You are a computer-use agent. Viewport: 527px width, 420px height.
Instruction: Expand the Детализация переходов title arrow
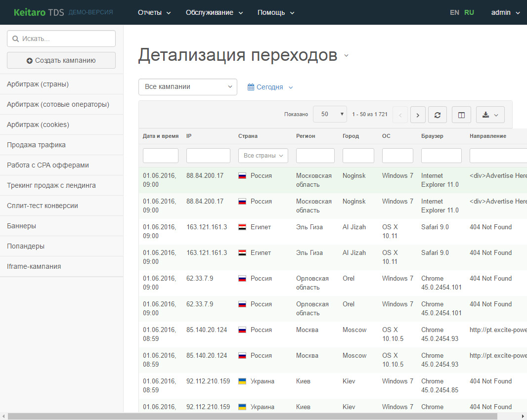click(x=346, y=56)
